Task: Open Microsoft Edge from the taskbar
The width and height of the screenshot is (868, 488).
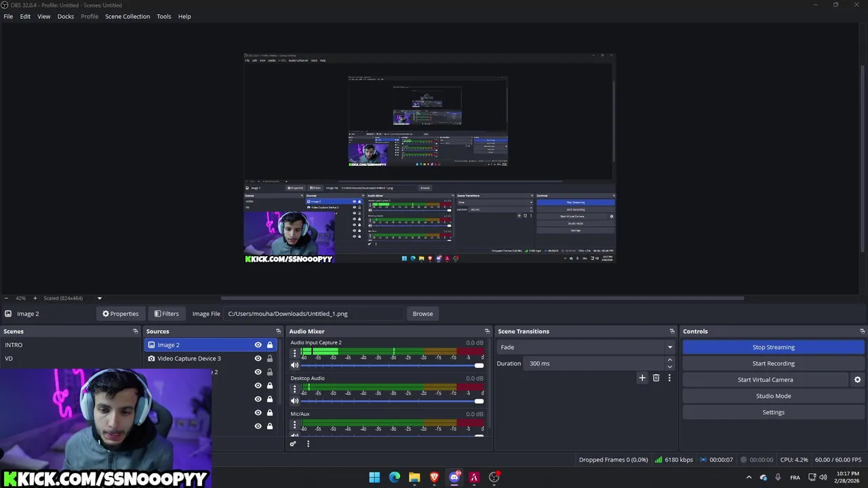Action: (x=395, y=477)
